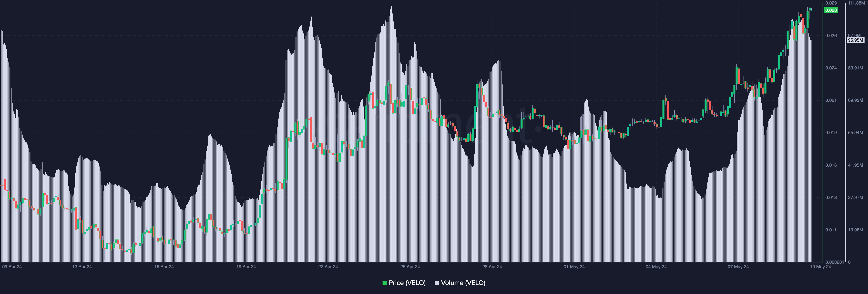Click the grey Volume (VELO) legend swatch
868x294 pixels.
[437, 283]
